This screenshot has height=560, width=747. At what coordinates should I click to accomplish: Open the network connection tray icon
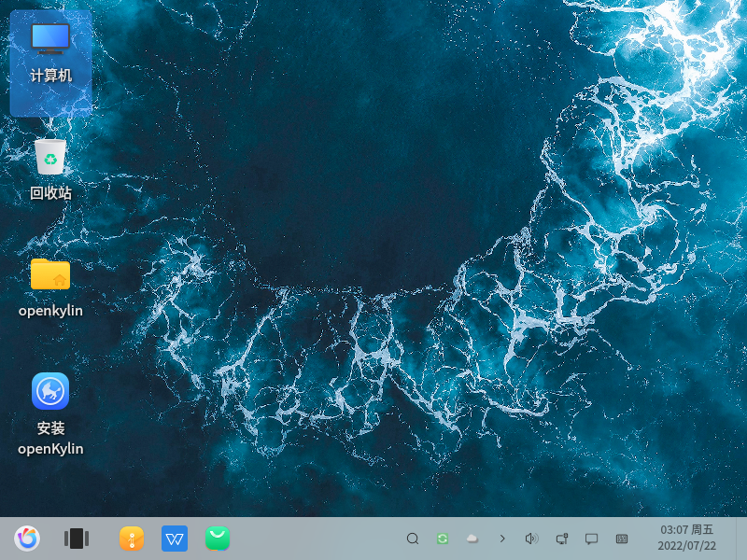point(562,539)
